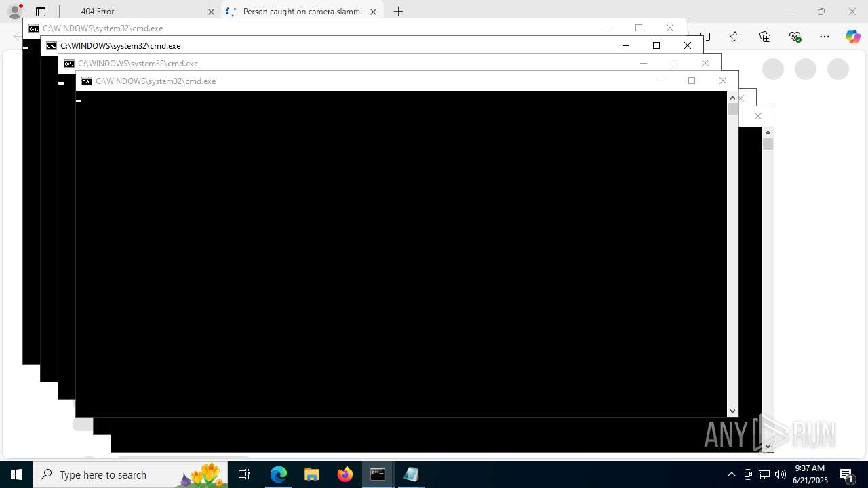Switch to the 404 Error tab
Image resolution: width=868 pixels, height=488 pixels.
[x=139, y=12]
